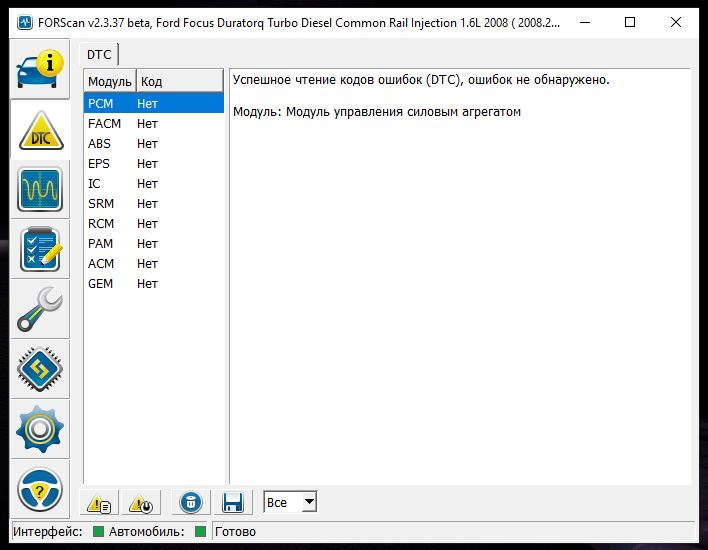708x550 pixels.
Task: Select the IC module row
Action: 154,183
